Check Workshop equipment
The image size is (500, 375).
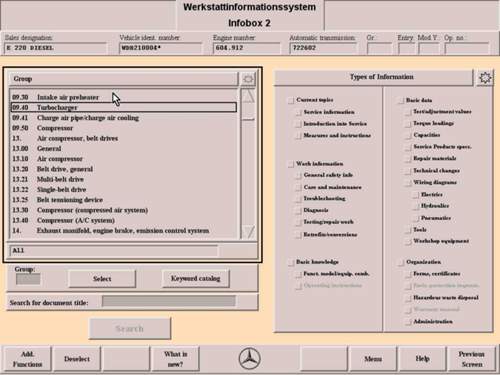[408, 241]
